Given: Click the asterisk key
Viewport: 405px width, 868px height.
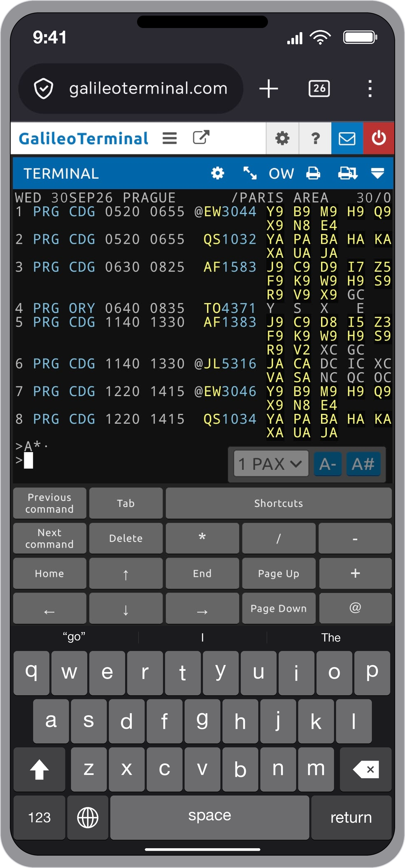Looking at the screenshot, I should [x=202, y=538].
